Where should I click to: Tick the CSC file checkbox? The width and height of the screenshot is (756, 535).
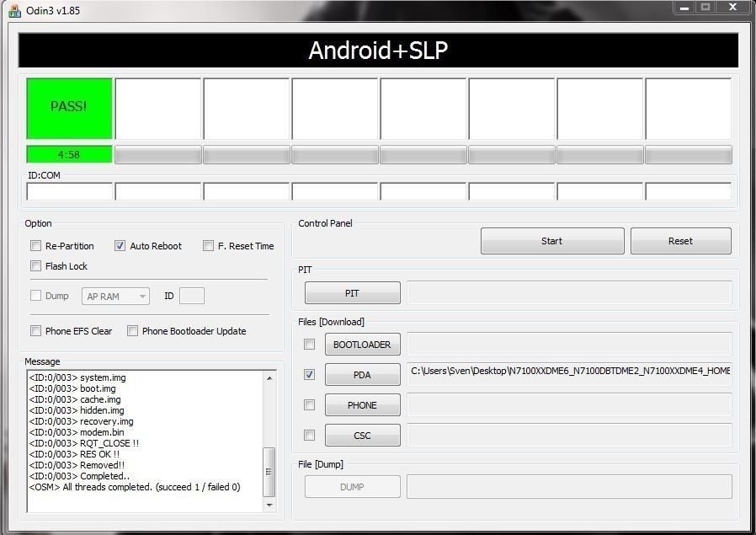[310, 435]
